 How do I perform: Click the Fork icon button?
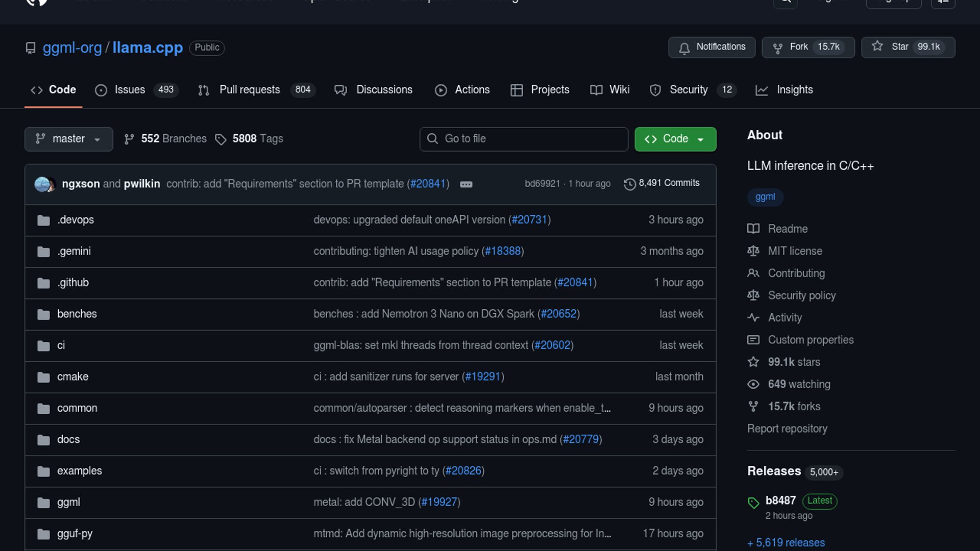coord(777,48)
